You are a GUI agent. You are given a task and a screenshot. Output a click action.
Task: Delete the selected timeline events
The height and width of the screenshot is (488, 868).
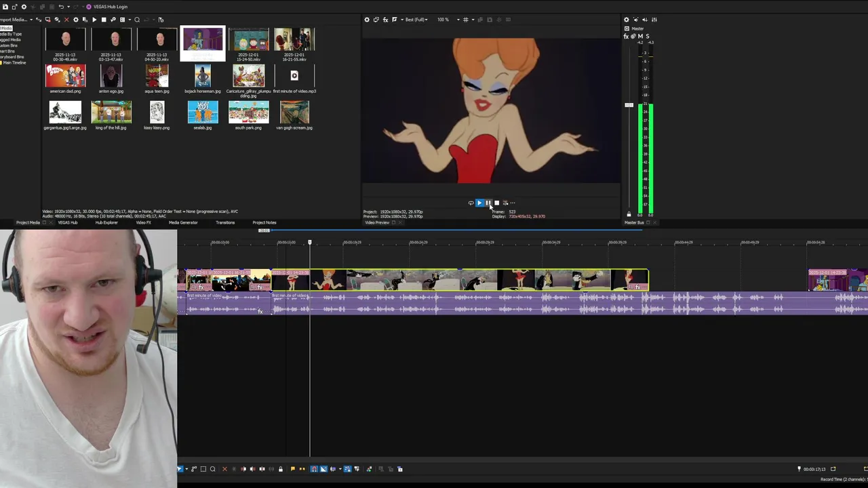224,469
